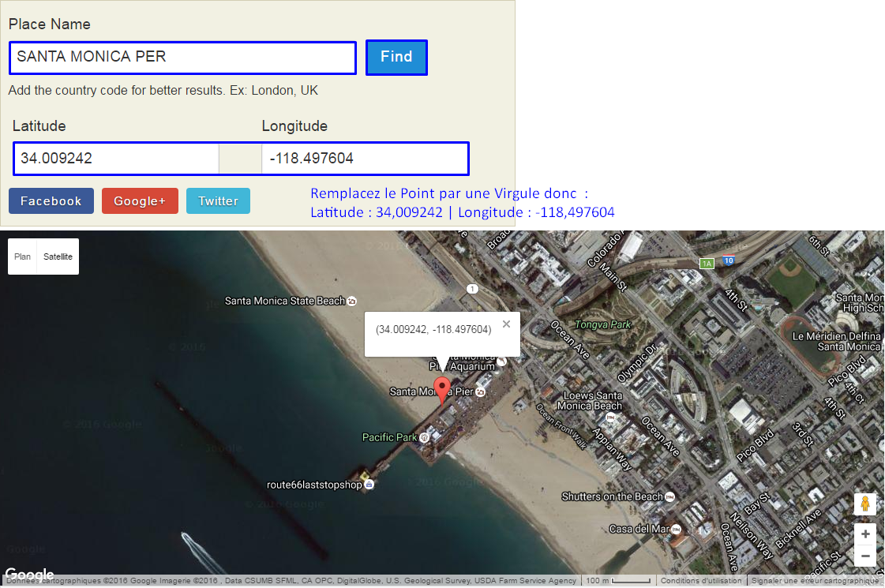
Task: Click the Loews Santa Monica Beach label
Action: [x=591, y=401]
